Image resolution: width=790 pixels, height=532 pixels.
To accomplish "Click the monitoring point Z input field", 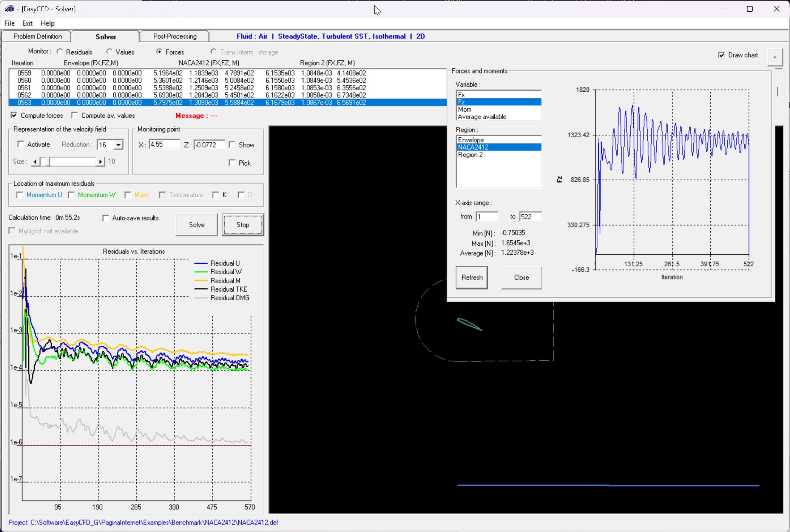I will [209, 145].
